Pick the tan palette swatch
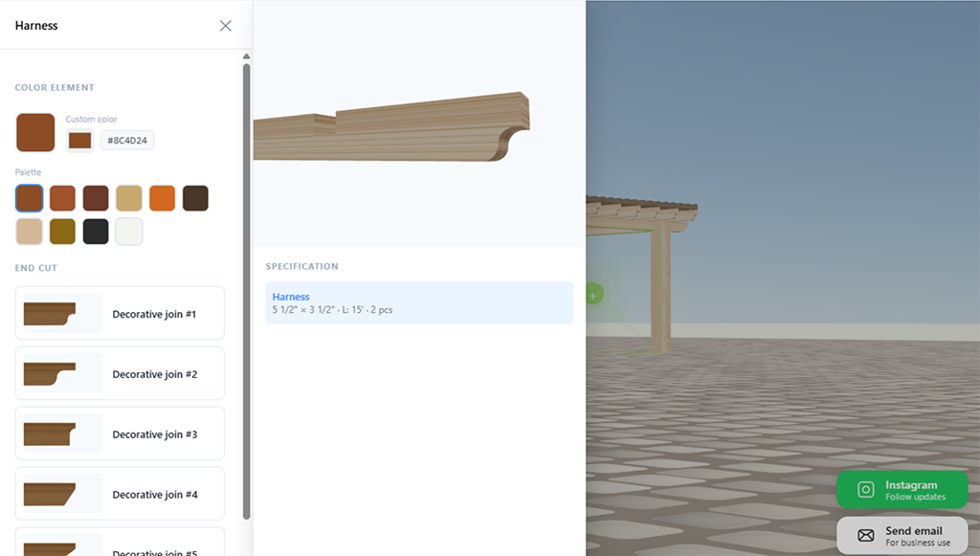The image size is (980, 556). 129,199
